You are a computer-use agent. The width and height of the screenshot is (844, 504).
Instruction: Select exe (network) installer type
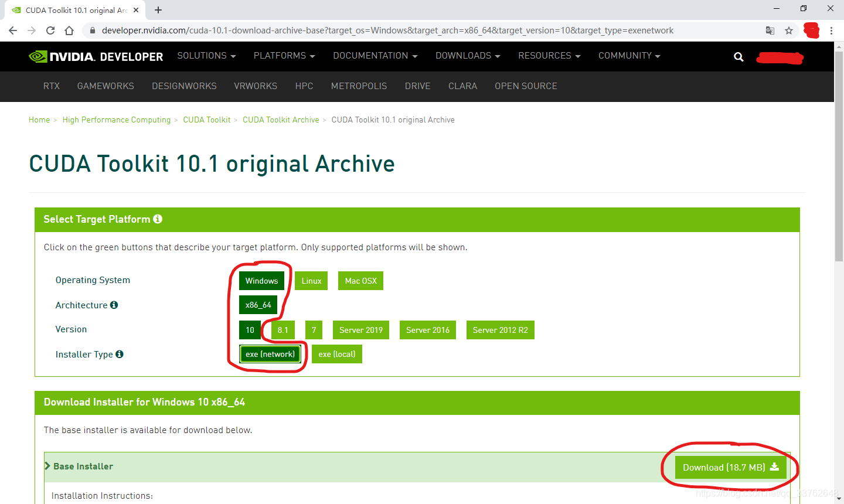coord(270,354)
